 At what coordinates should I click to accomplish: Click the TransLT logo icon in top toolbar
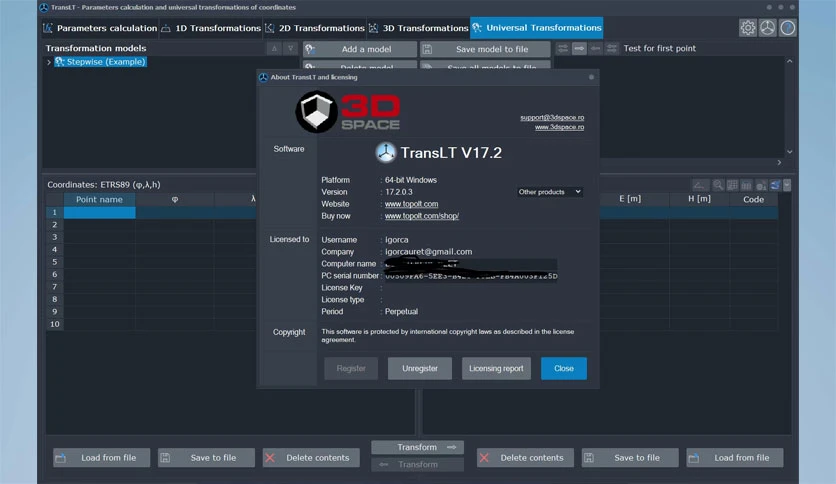pos(768,28)
